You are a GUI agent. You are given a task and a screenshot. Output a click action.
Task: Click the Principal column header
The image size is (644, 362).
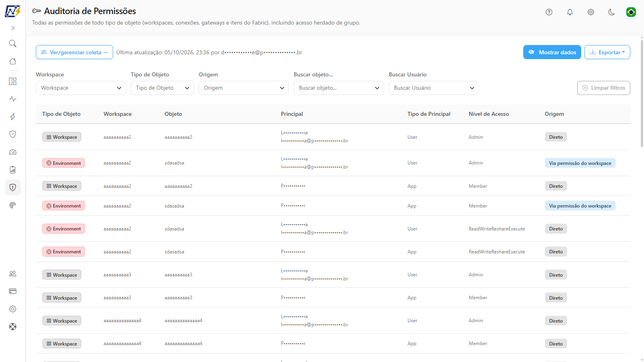tap(292, 114)
